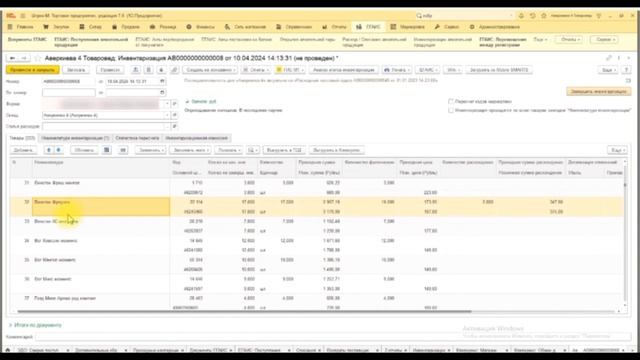
Task: Open favorites star icon in title bar
Action: [544, 16]
